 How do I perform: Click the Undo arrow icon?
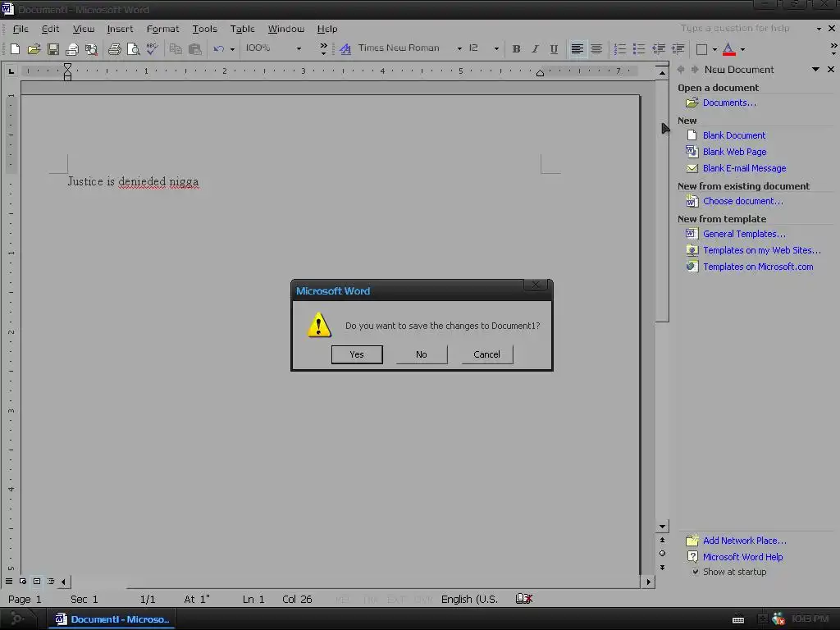218,49
